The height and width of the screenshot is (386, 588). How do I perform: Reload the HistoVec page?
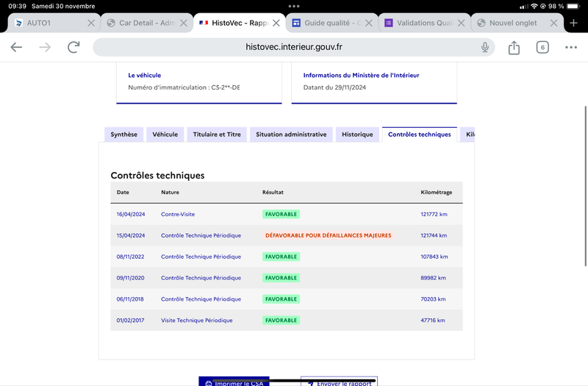click(73, 47)
